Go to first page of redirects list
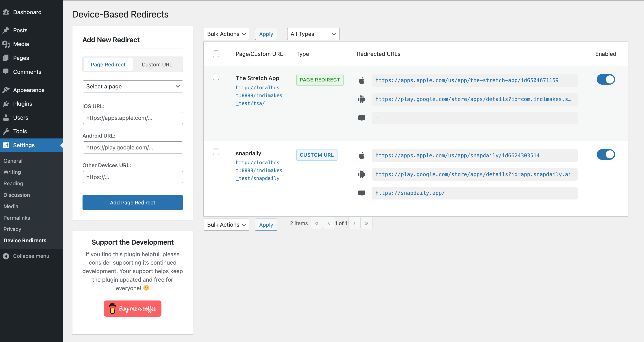Viewport: 644px width, 342px height. pyautogui.click(x=317, y=223)
